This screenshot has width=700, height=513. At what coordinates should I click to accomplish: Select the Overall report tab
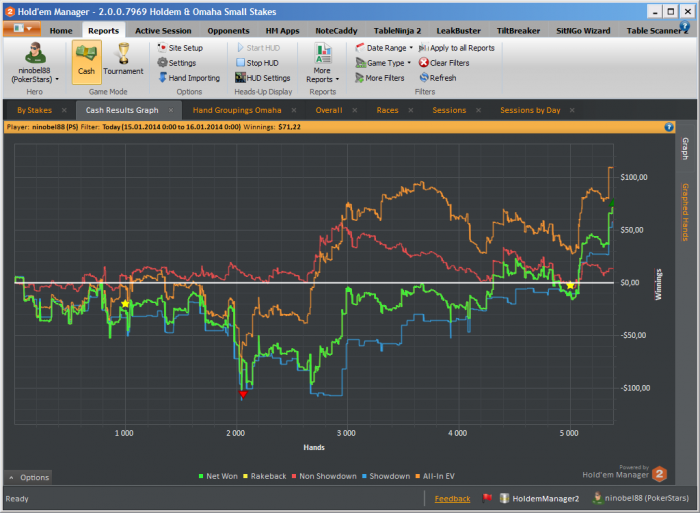[x=329, y=110]
